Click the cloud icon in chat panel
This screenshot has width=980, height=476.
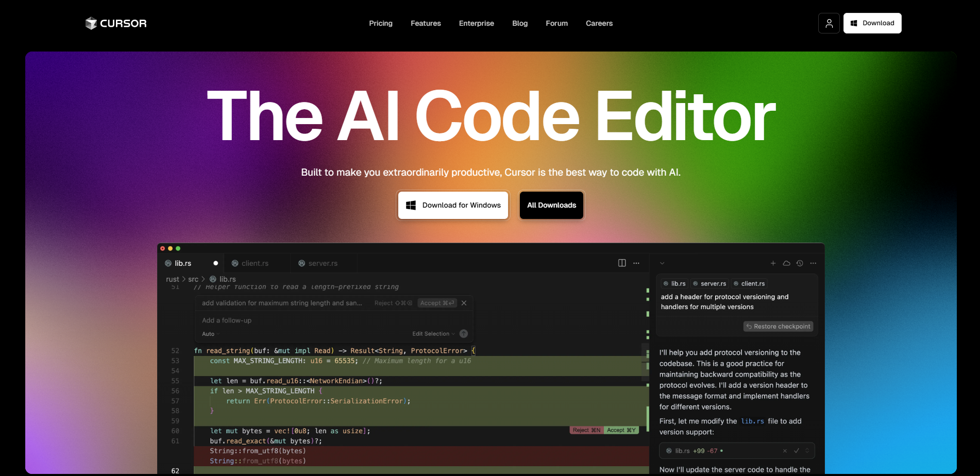[786, 263]
